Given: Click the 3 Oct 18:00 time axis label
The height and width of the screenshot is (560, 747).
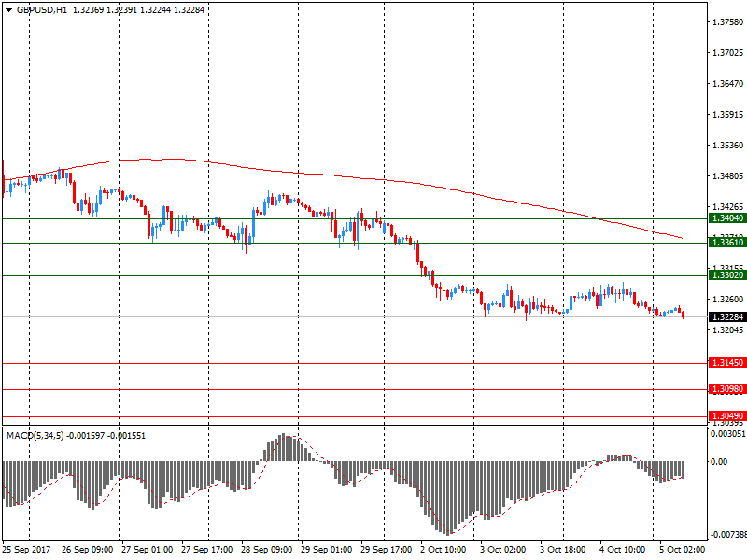Looking at the screenshot, I should tap(563, 550).
